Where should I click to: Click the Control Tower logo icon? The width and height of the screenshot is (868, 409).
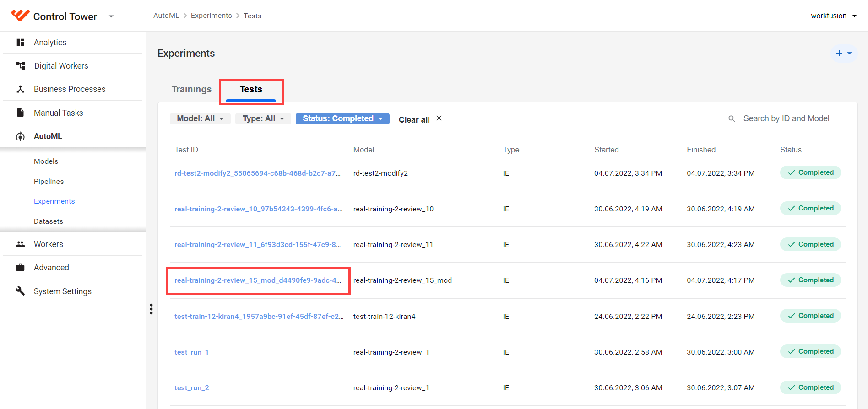(x=20, y=16)
